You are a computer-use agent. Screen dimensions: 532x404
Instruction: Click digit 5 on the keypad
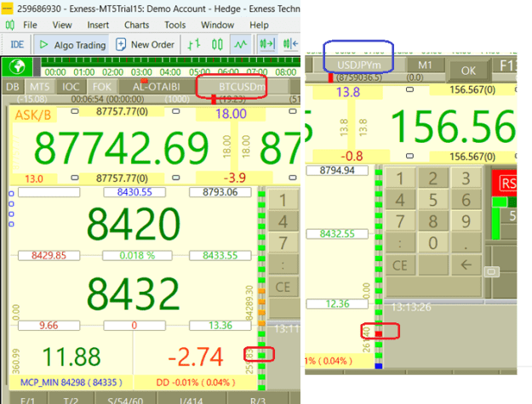pos(432,200)
